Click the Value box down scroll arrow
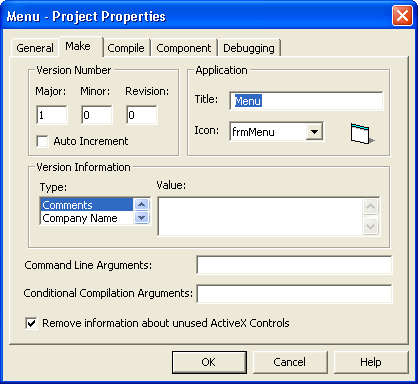 pos(370,226)
